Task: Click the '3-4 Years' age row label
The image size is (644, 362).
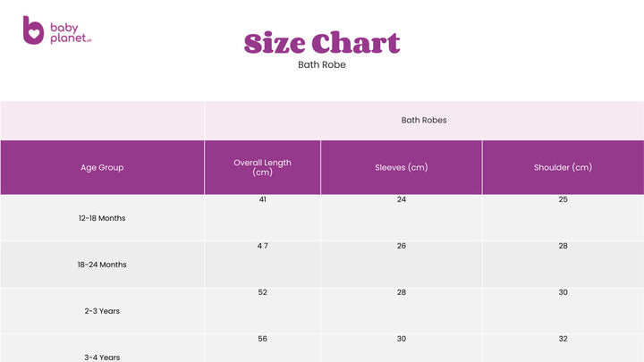Action: click(x=102, y=357)
